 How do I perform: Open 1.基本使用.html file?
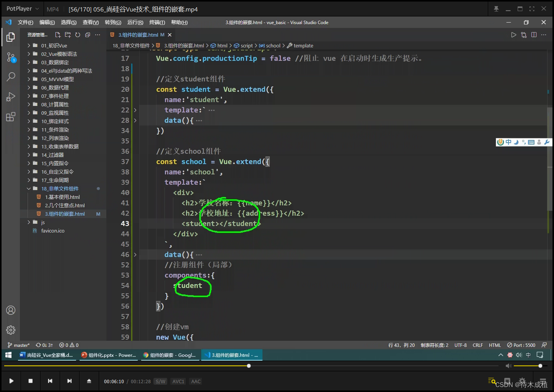tap(63, 197)
